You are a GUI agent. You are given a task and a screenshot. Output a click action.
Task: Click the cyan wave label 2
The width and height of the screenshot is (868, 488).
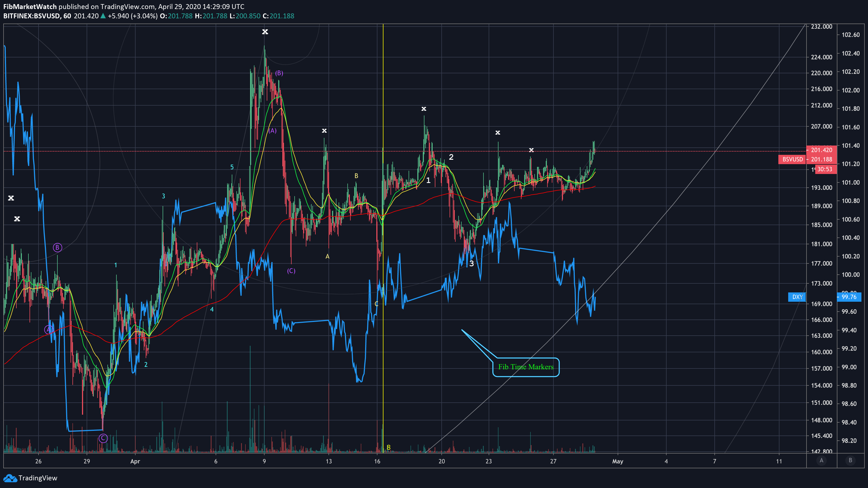[x=146, y=365]
